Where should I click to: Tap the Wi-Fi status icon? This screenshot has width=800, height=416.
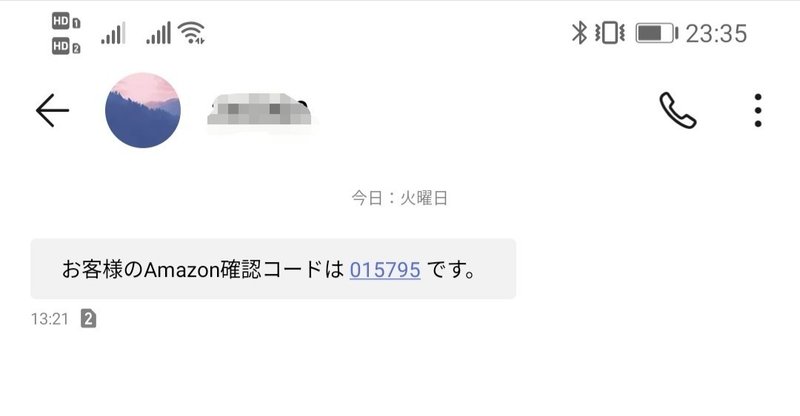coord(191,33)
